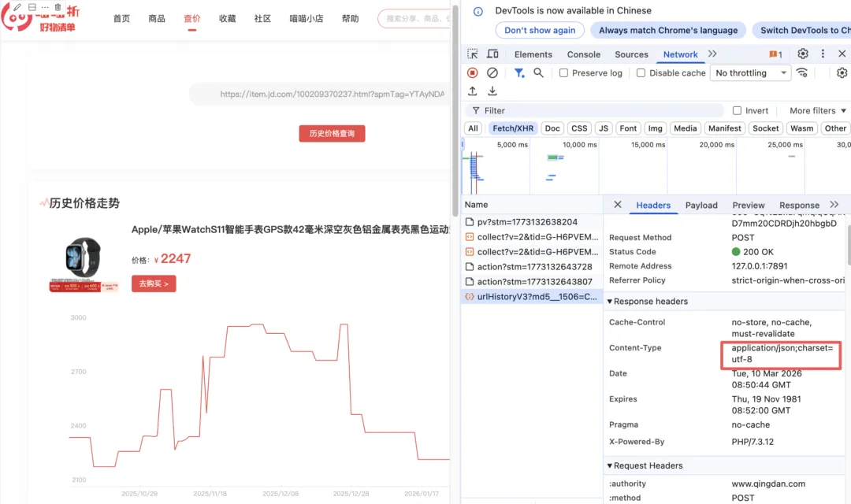Click the info icon in language banner
The width and height of the screenshot is (851, 504).
click(x=478, y=11)
